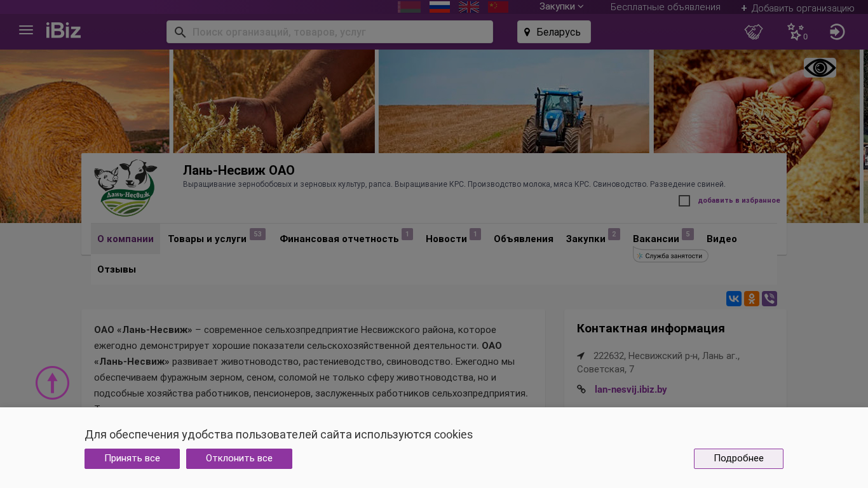Screen dimensions: 868x488
Task: Click the Контактная информация heading
Action: (651, 329)
